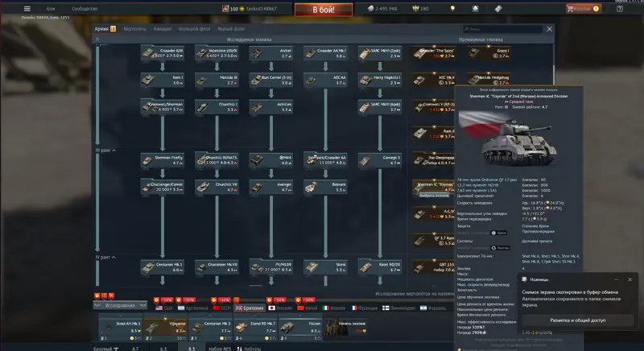
Task: Open the presets list at bottom
Action: [249, 349]
